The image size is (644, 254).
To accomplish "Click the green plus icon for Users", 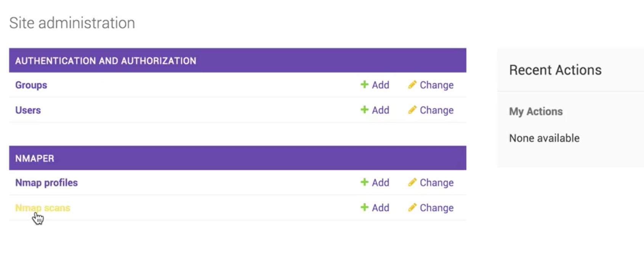I will click(x=364, y=110).
